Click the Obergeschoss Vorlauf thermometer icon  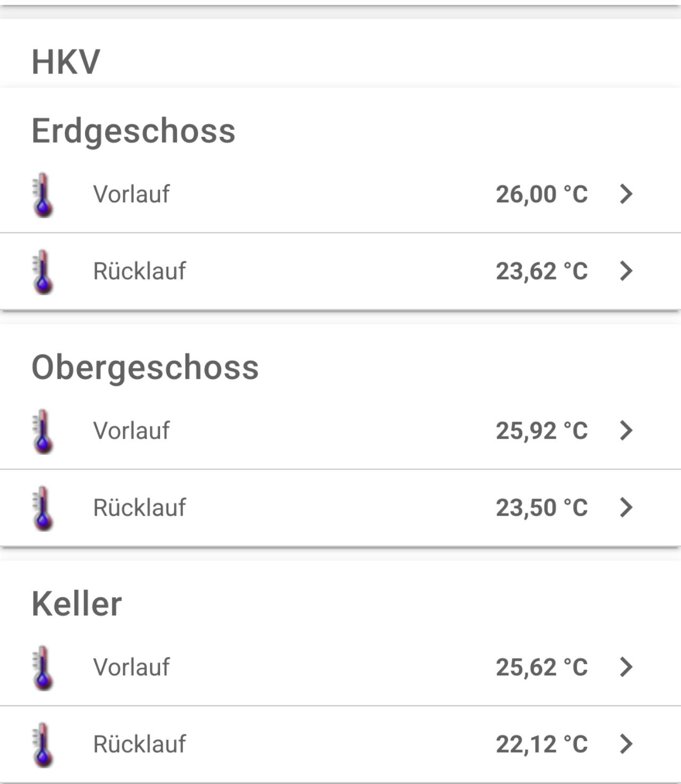point(43,431)
